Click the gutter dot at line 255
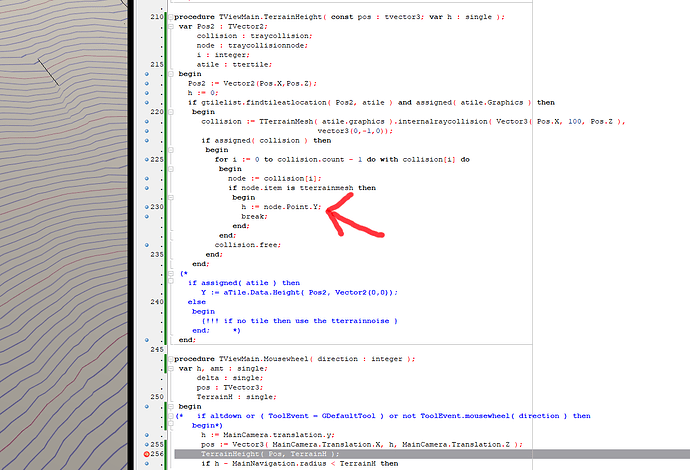Viewport: 690px width, 470px height. coord(147,444)
